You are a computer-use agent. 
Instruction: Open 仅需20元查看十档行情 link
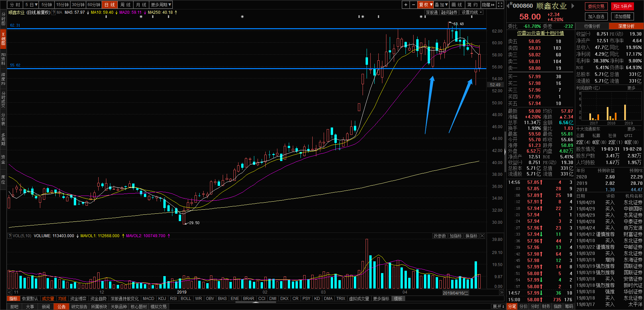point(540,33)
